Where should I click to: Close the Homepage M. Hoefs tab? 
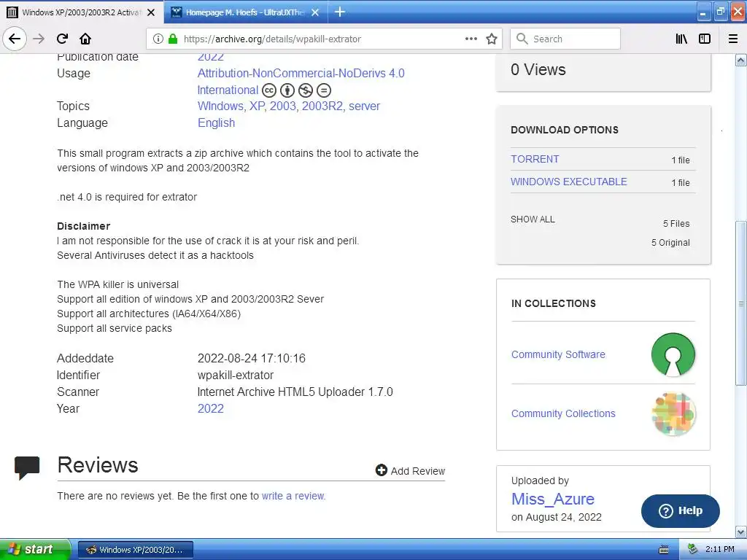tap(315, 12)
